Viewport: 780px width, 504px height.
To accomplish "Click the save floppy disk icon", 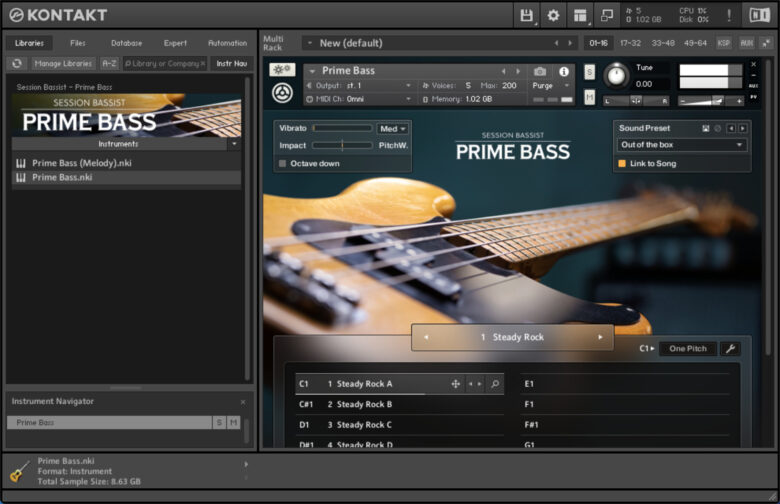I will pos(527,15).
